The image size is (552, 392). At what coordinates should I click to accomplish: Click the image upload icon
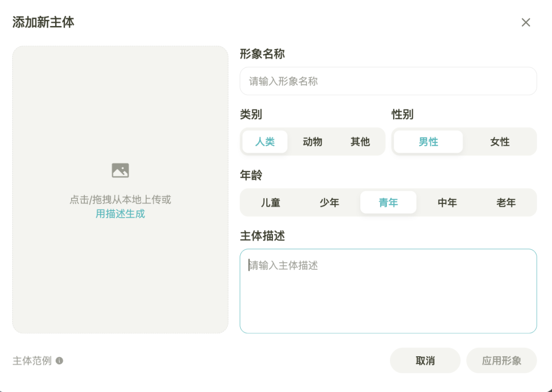coord(120,170)
